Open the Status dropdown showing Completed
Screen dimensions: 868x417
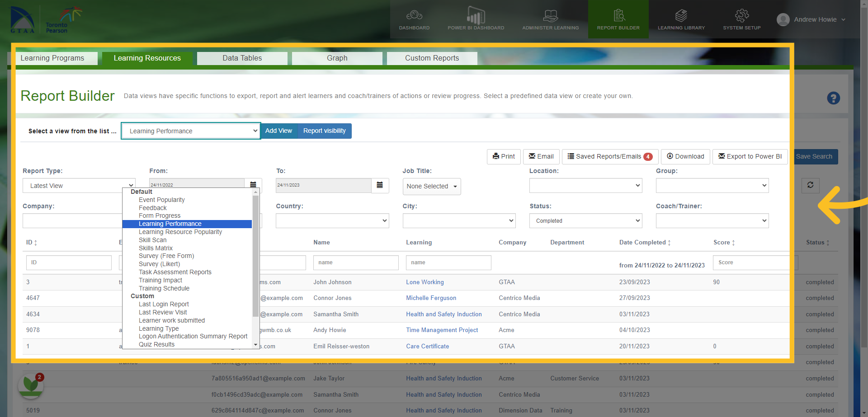pyautogui.click(x=585, y=221)
